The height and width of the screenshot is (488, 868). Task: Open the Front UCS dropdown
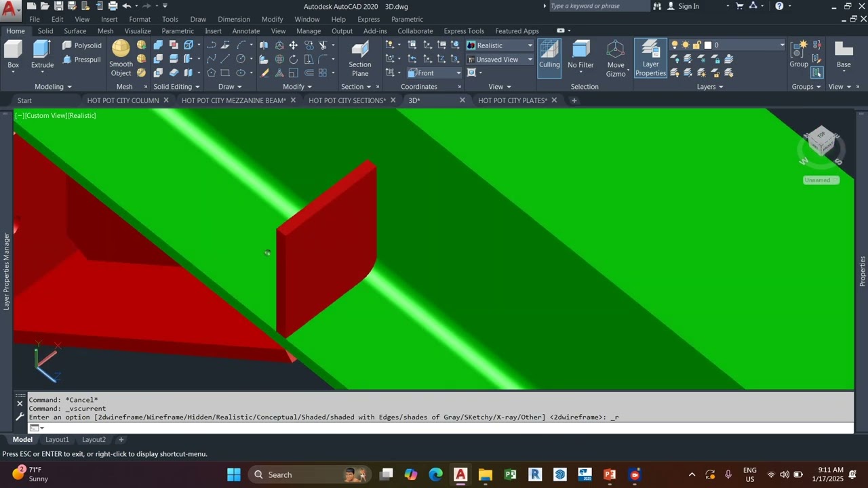pyautogui.click(x=434, y=73)
